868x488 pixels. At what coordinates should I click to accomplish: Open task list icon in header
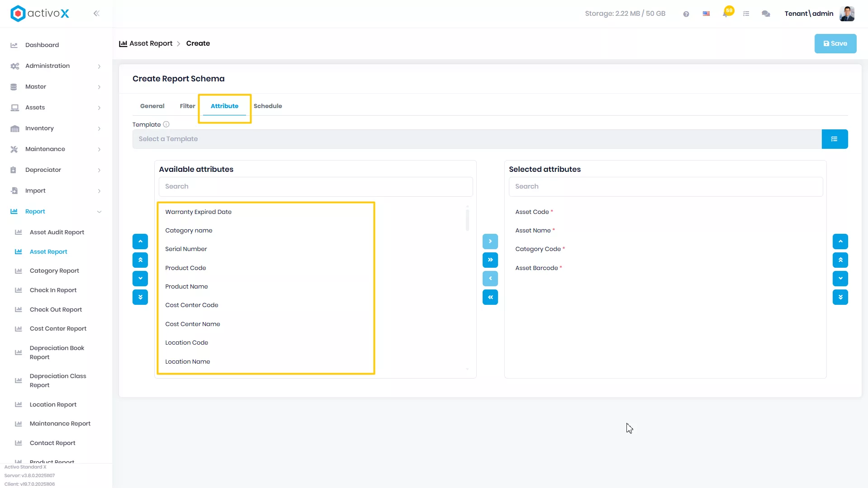pyautogui.click(x=746, y=14)
